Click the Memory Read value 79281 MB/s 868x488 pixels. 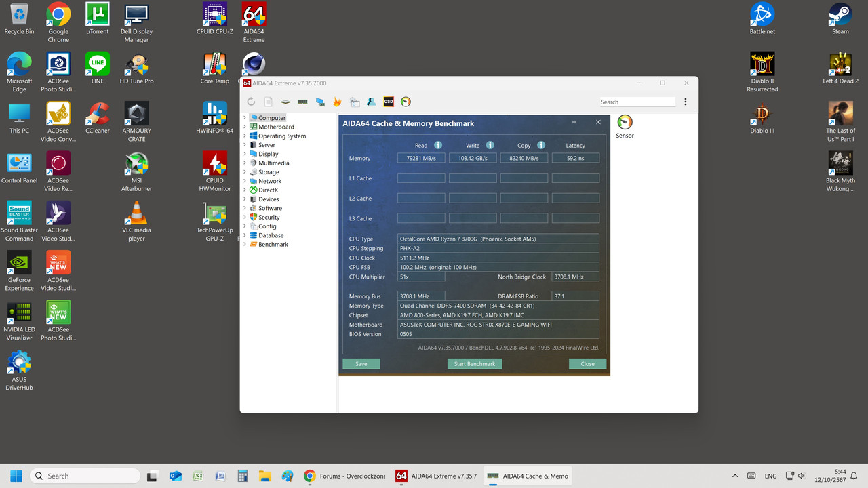(421, 158)
